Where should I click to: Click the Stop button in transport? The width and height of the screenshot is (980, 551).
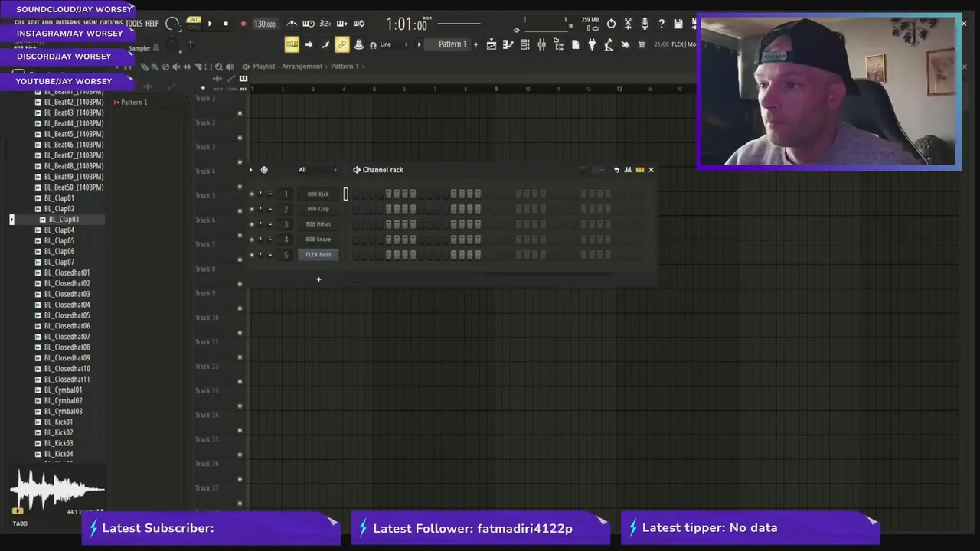(x=226, y=24)
